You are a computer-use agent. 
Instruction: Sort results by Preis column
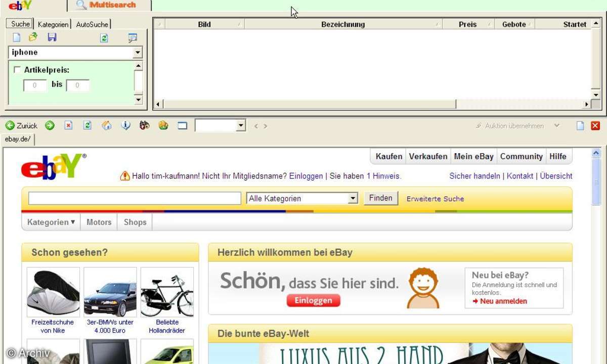468,24
